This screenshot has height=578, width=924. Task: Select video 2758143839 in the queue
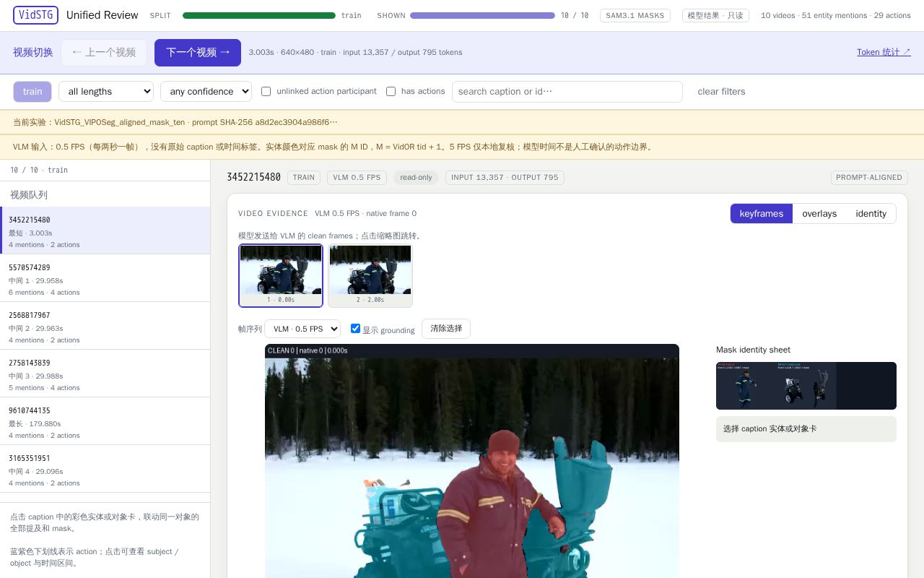pos(105,374)
